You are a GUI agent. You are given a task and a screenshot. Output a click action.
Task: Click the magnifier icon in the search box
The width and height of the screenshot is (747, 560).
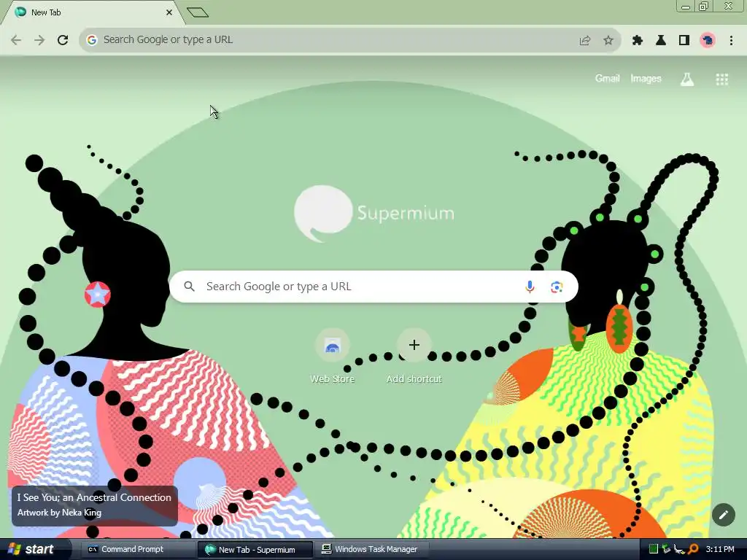click(x=189, y=287)
